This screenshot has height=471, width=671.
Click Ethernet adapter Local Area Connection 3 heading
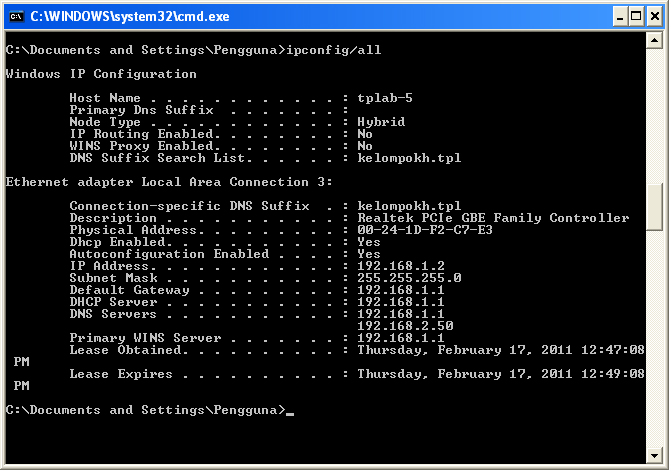[169, 182]
